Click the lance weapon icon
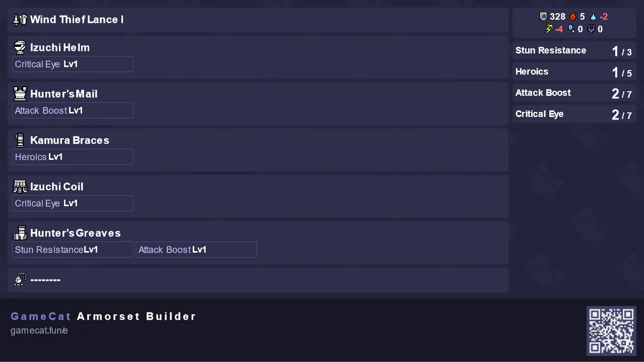Screen dimensions: 644x362 20,20
